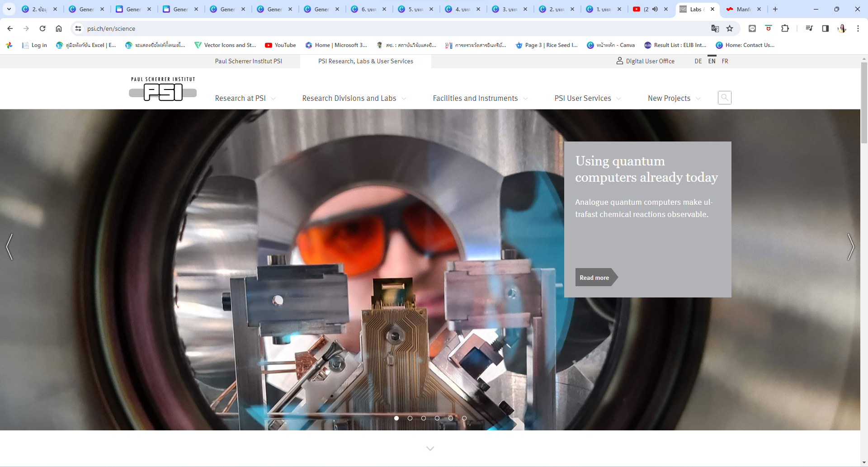Viewport: 868px width, 467px height.
Task: Open the YouTube bookmark
Action: click(x=280, y=45)
